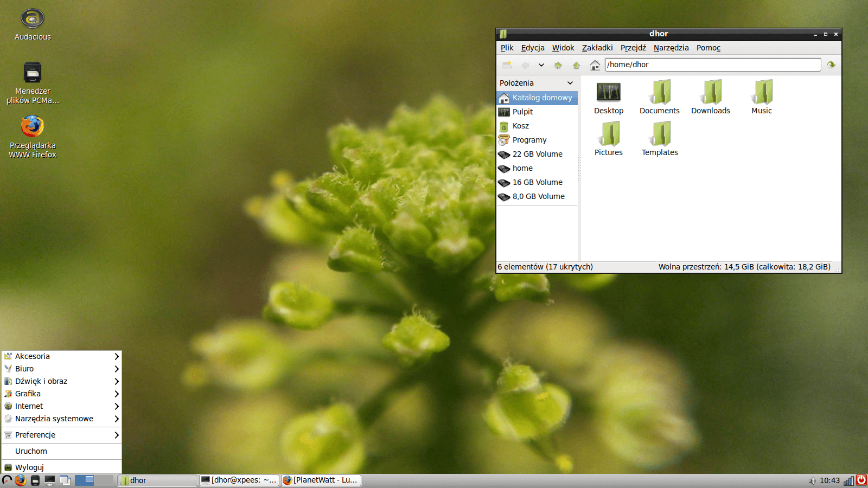Click the home folder toolbar icon
The height and width of the screenshot is (488, 868).
pyautogui.click(x=595, y=65)
